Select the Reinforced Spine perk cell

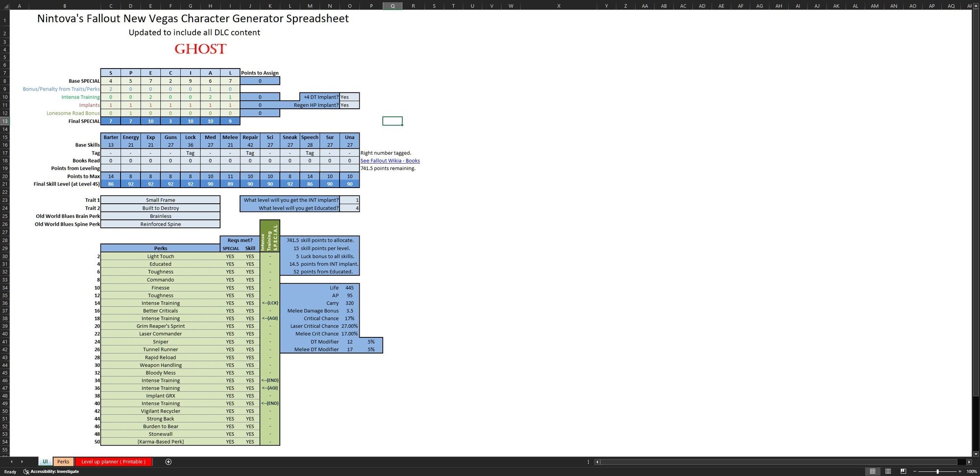[x=160, y=224]
